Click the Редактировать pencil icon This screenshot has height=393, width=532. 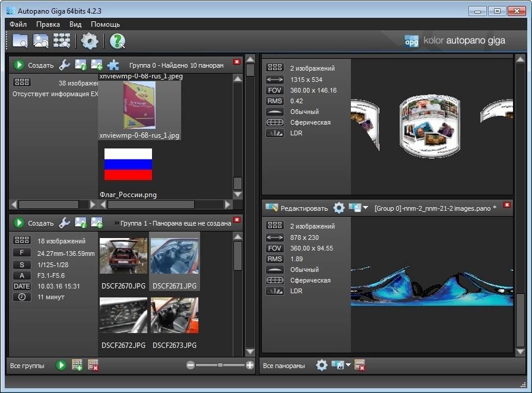click(x=271, y=208)
